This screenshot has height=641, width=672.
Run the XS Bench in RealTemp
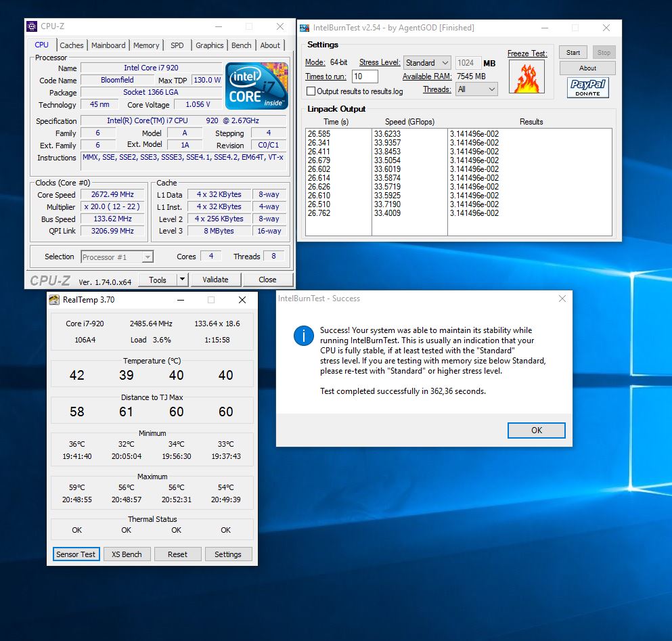coord(127,554)
